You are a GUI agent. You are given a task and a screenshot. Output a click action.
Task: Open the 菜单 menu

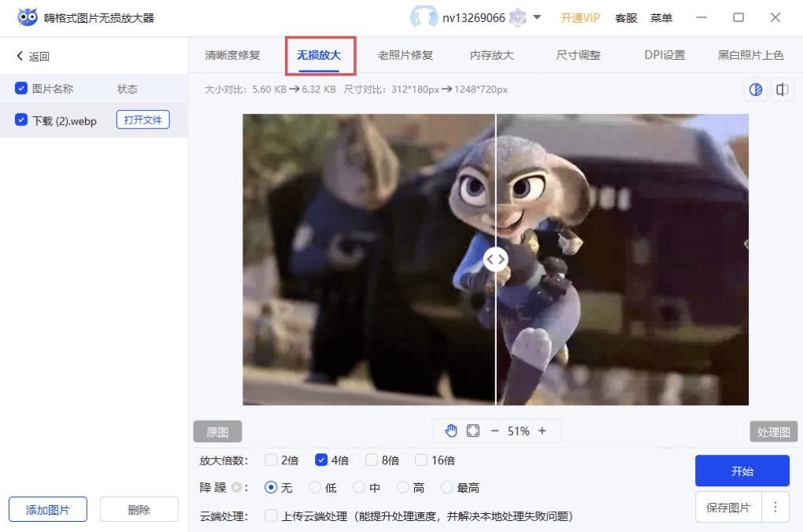[661, 17]
